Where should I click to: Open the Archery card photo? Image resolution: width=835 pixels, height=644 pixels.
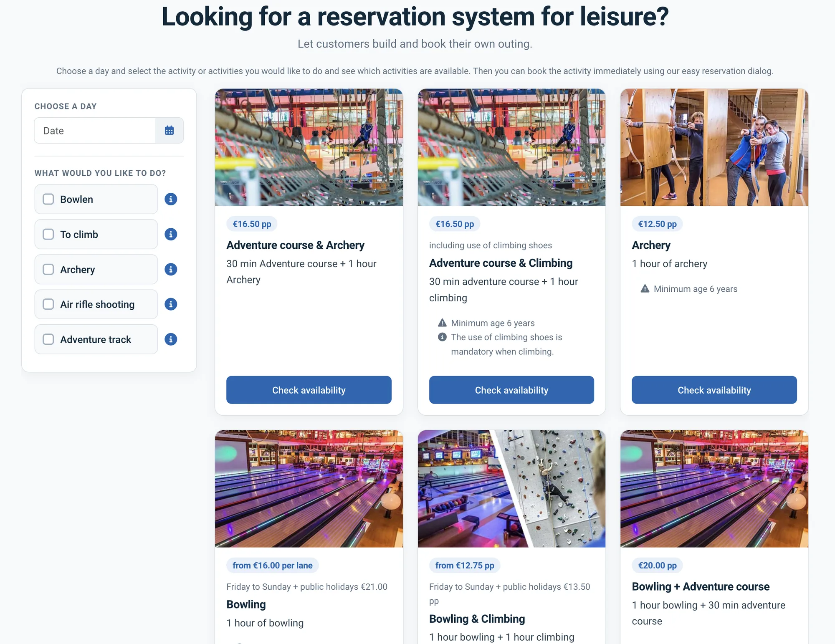click(714, 147)
